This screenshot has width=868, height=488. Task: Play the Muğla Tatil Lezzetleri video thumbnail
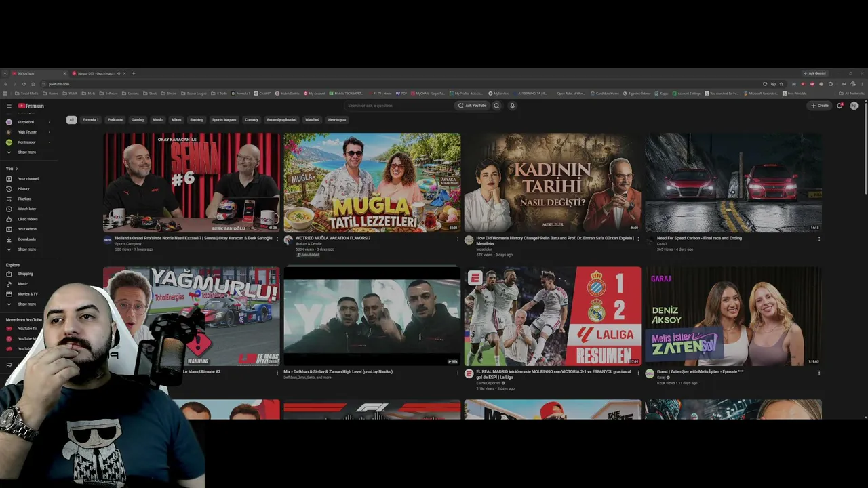(x=372, y=182)
